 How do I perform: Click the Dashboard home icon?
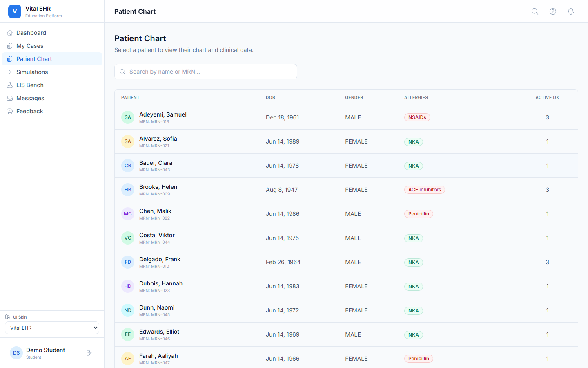[10, 33]
